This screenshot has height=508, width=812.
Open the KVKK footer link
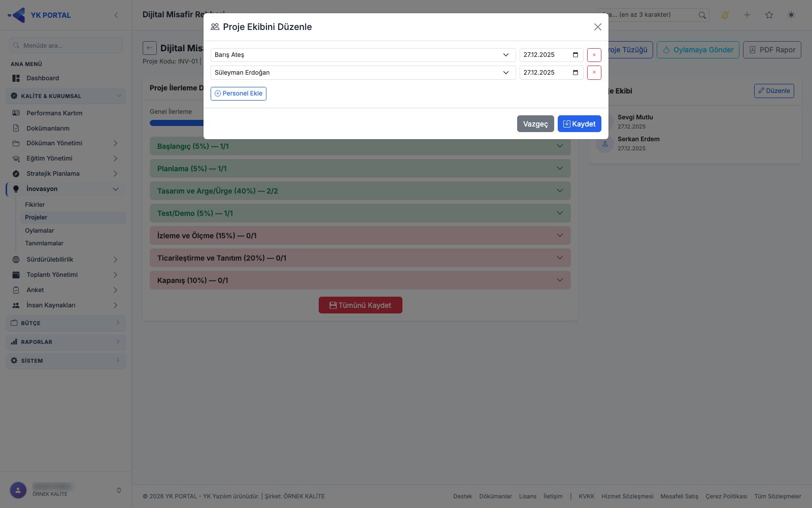[x=587, y=496]
